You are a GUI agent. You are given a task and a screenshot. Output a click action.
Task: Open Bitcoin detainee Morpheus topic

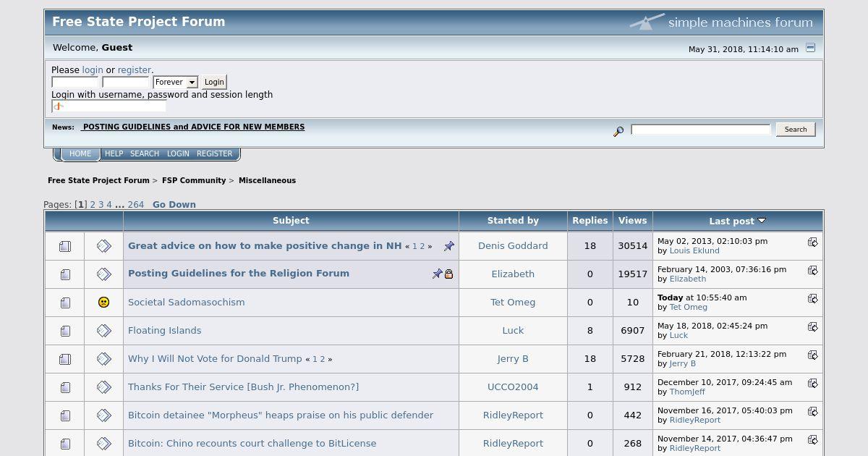(281, 415)
